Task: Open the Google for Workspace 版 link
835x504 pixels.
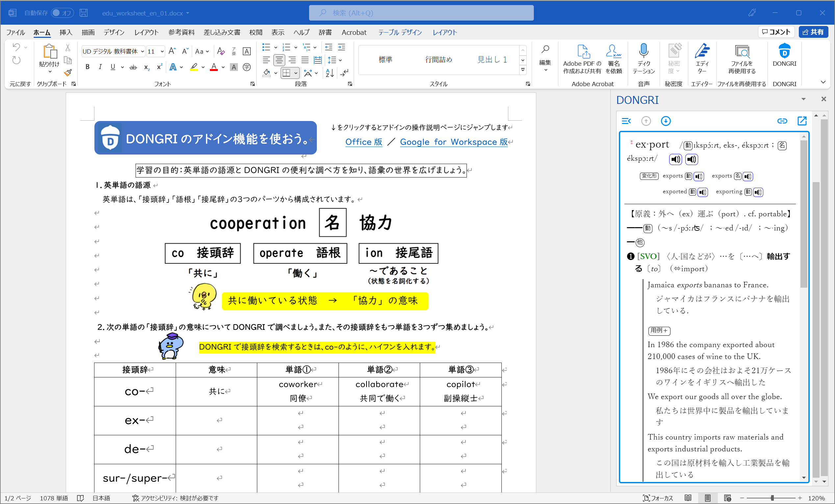Action: tap(454, 142)
